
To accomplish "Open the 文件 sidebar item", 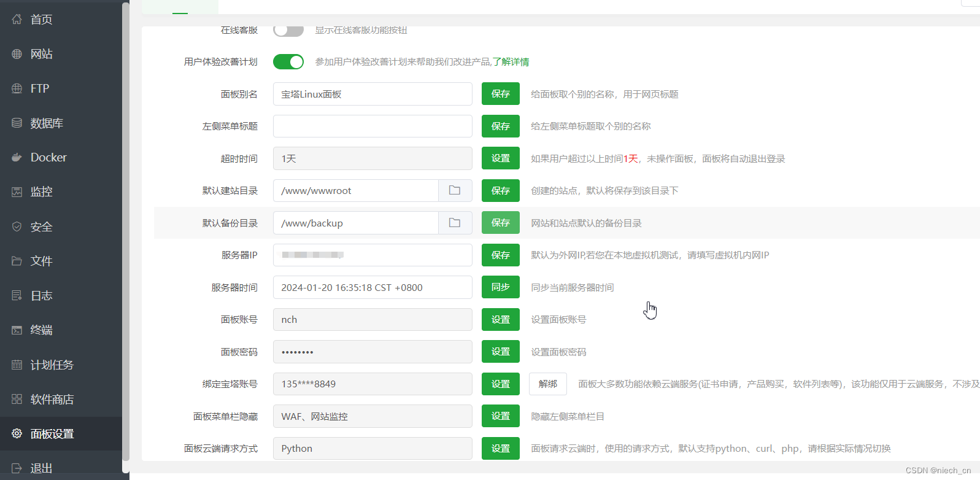I will (61, 261).
